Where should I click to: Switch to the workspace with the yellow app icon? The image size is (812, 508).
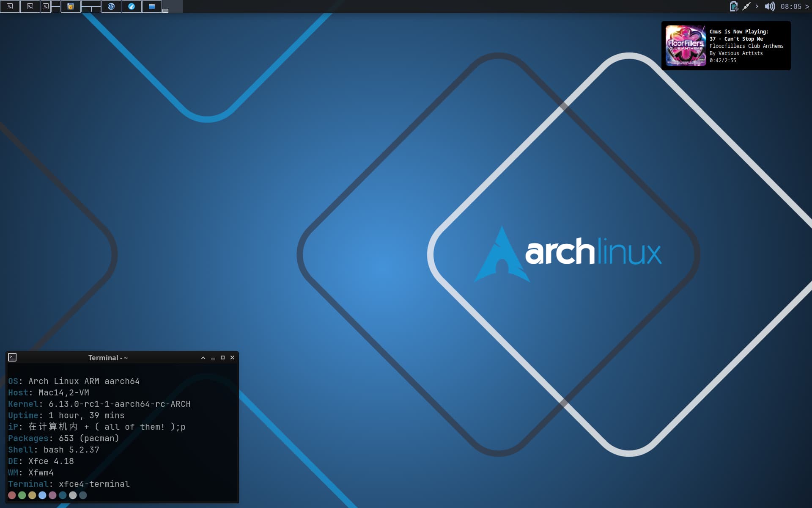pyautogui.click(x=71, y=6)
